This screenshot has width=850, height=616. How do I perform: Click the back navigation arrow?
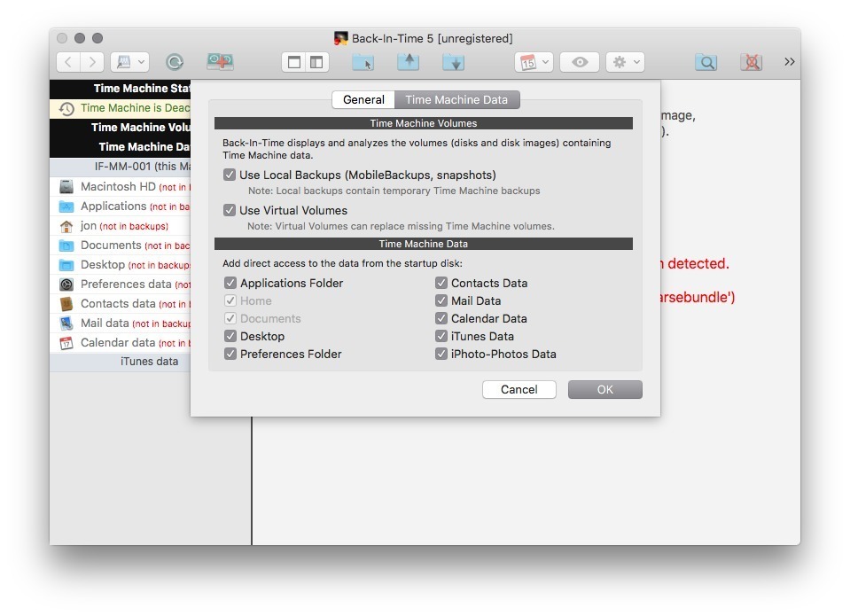tap(69, 62)
